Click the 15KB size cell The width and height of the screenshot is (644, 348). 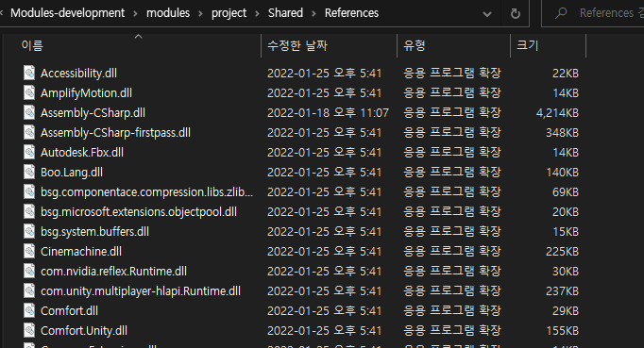565,231
